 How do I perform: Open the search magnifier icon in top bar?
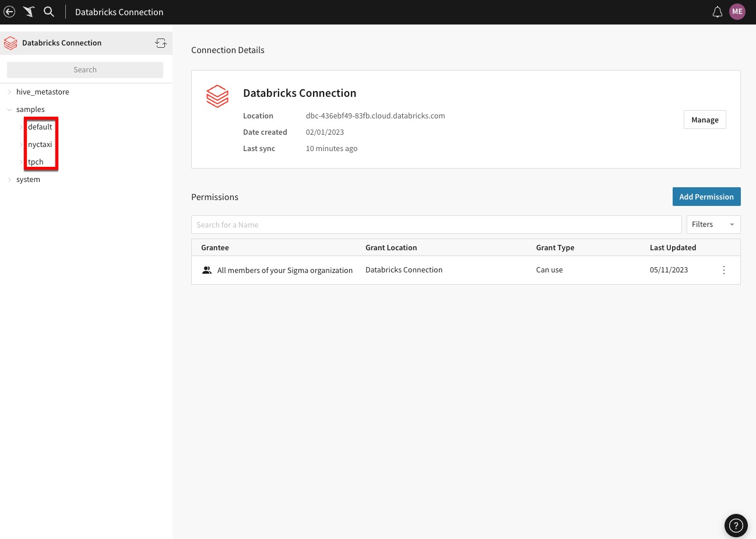tap(49, 12)
